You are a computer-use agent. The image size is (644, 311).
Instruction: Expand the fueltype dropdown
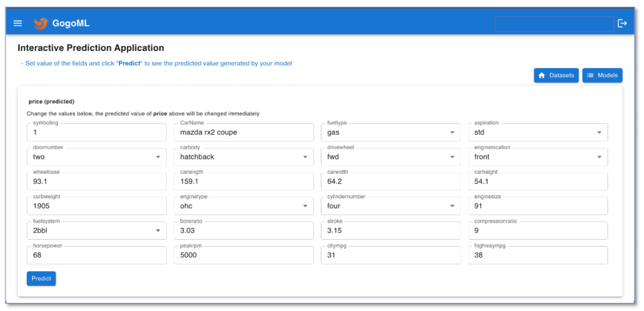[452, 133]
